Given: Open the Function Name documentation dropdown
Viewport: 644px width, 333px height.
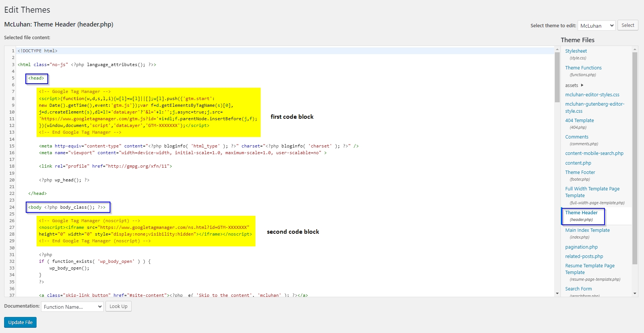Looking at the screenshot, I should [72, 307].
